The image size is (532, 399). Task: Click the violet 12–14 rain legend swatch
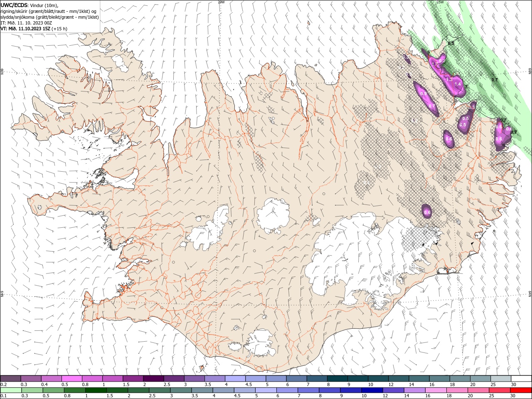tap(393, 390)
